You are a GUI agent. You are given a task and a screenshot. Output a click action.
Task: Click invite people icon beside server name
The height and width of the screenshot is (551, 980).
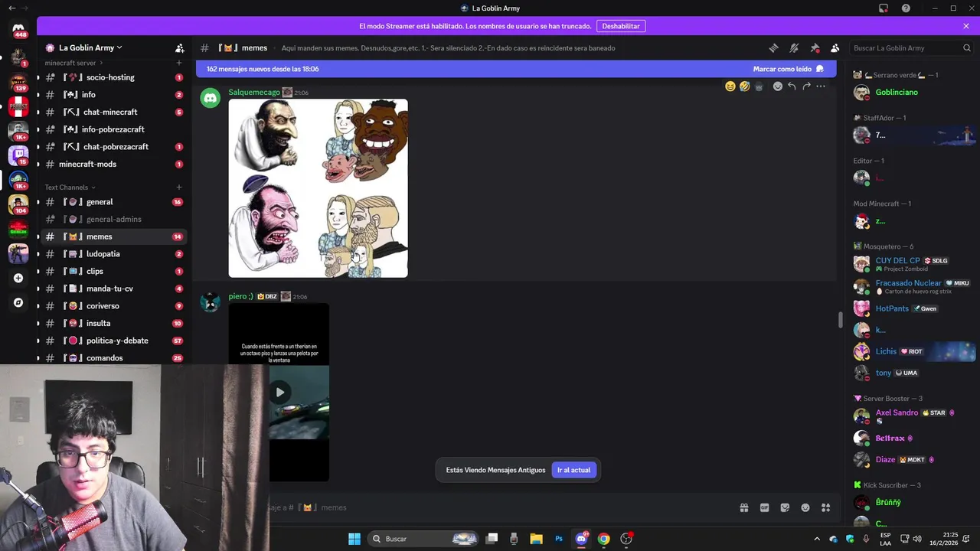click(x=179, y=47)
